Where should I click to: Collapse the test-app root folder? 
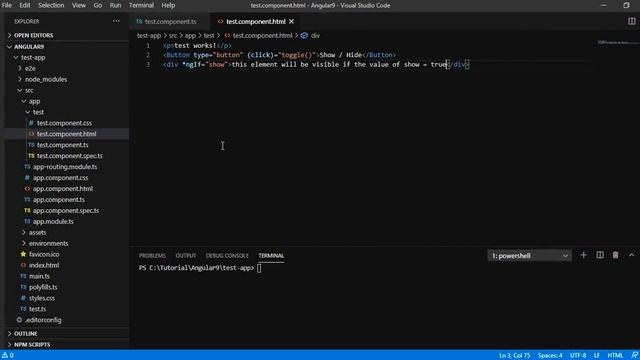[33, 58]
